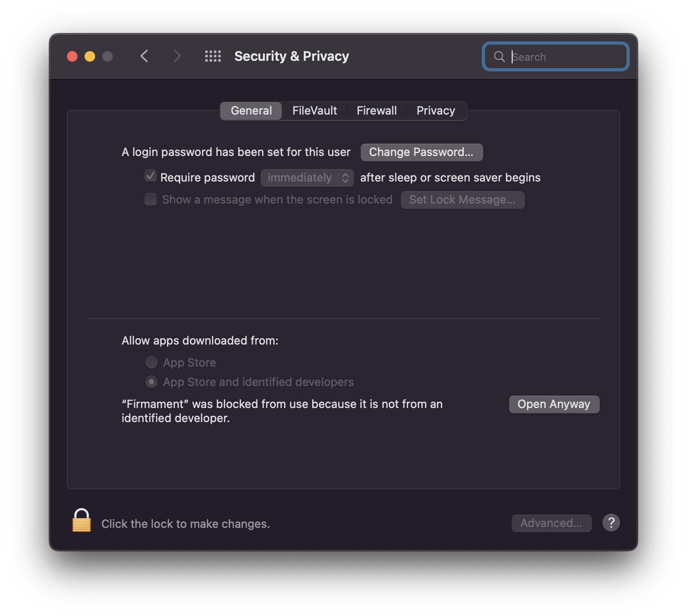Image resolution: width=687 pixels, height=616 pixels.
Task: Toggle the Require password checkbox
Action: coord(151,176)
